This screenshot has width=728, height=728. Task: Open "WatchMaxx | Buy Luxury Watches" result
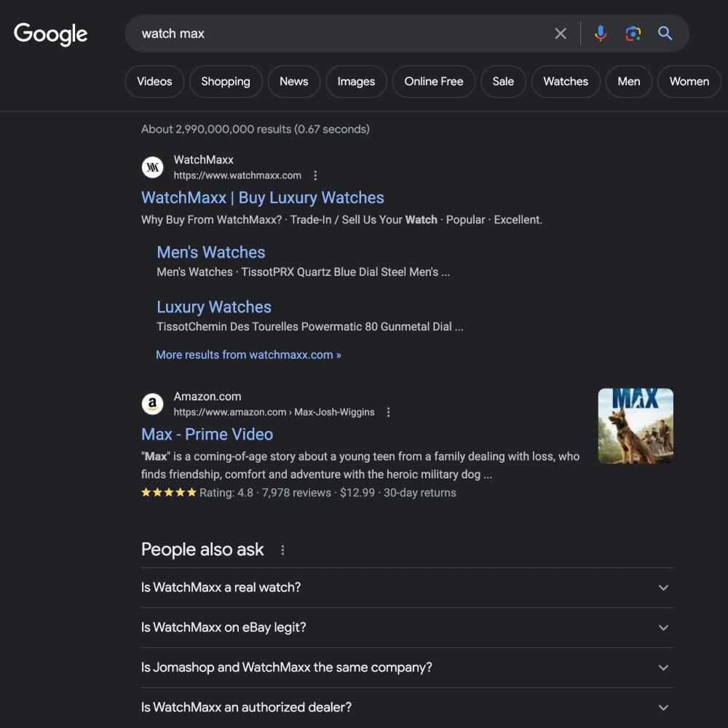point(263,198)
